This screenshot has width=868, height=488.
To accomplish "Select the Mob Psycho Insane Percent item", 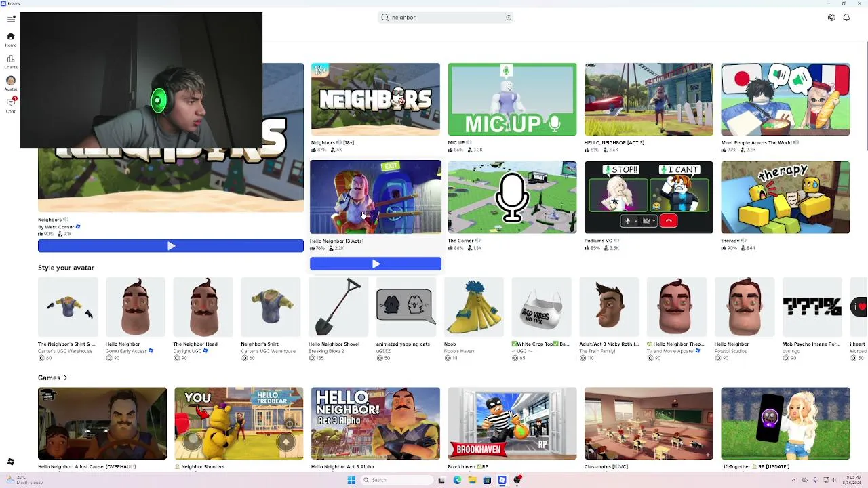I will click(x=812, y=307).
